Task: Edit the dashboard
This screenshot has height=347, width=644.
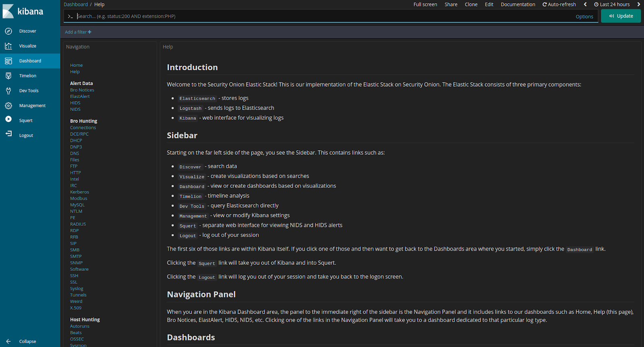Action: [x=489, y=4]
